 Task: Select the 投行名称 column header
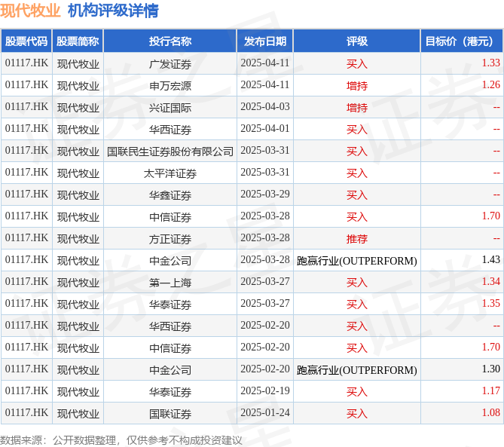[x=170, y=41]
